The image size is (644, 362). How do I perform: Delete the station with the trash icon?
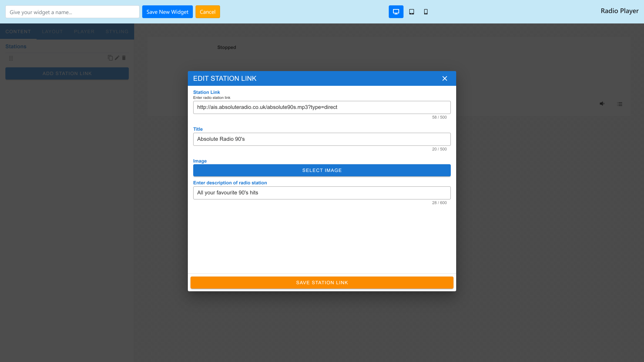click(124, 58)
